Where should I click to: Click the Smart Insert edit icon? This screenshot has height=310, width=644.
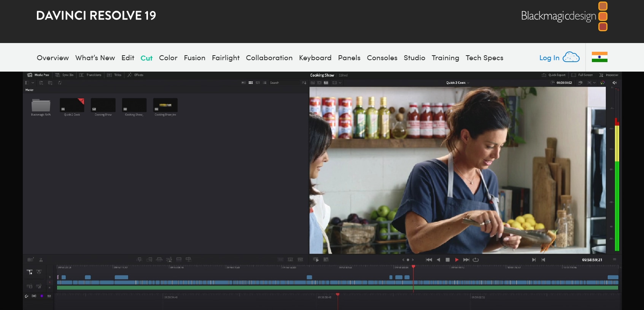coord(140,260)
